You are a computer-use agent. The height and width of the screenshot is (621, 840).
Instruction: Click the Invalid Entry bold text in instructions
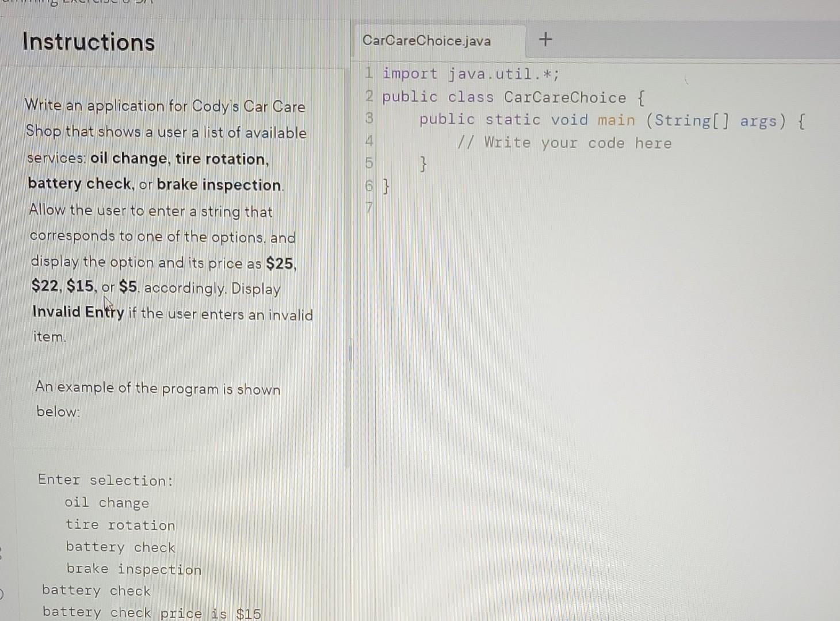[78, 312]
